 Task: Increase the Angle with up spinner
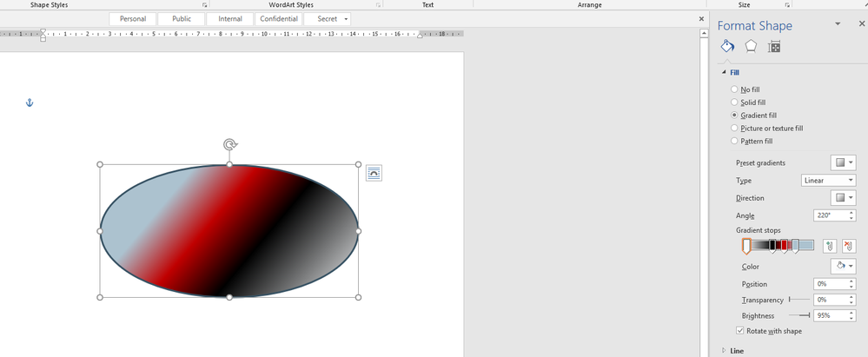click(851, 213)
